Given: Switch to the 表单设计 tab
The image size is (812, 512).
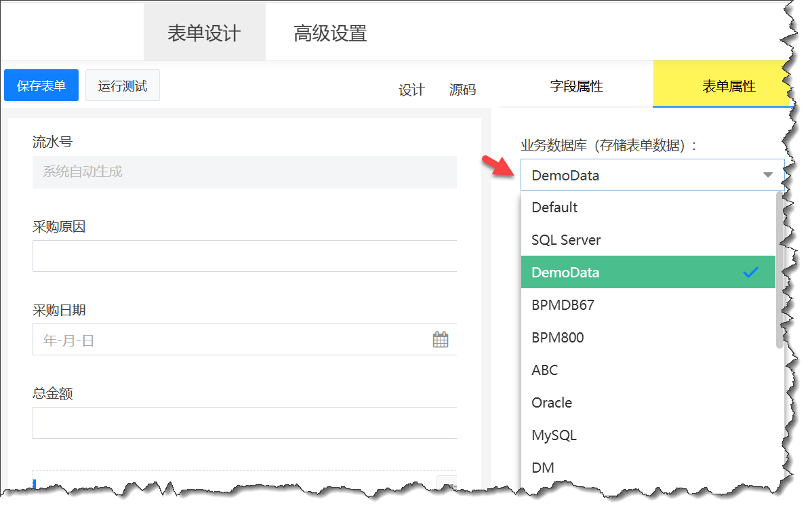Looking at the screenshot, I should (x=204, y=33).
